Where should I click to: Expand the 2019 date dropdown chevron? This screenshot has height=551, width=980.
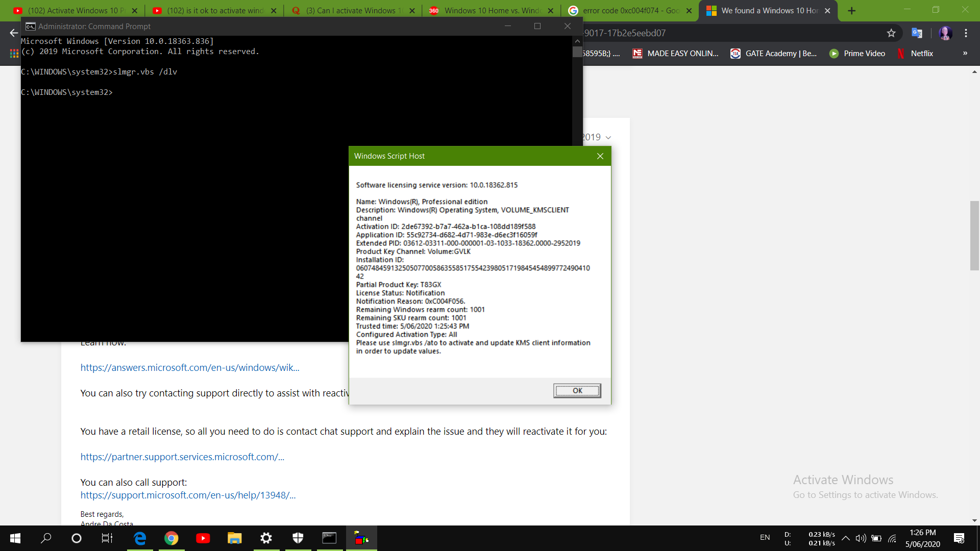tap(608, 138)
